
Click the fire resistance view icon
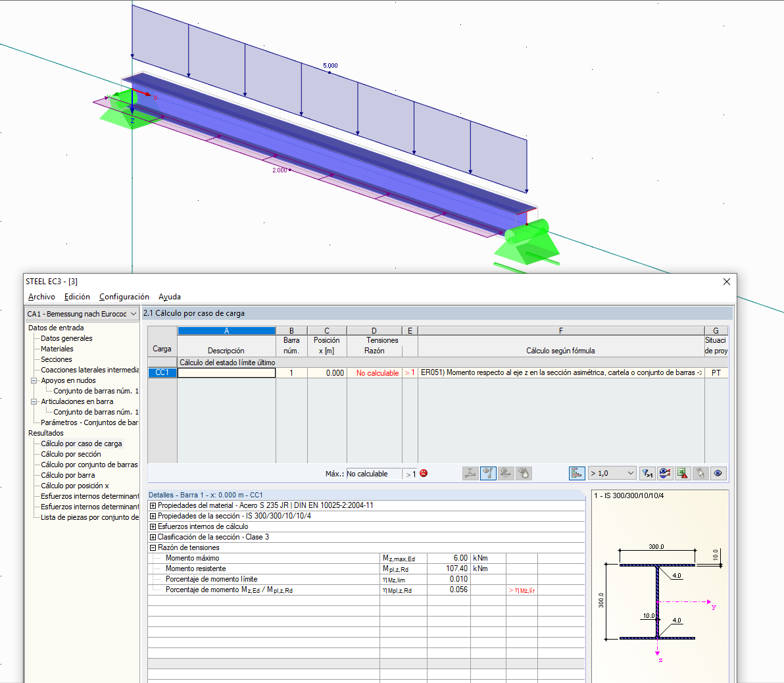(524, 473)
